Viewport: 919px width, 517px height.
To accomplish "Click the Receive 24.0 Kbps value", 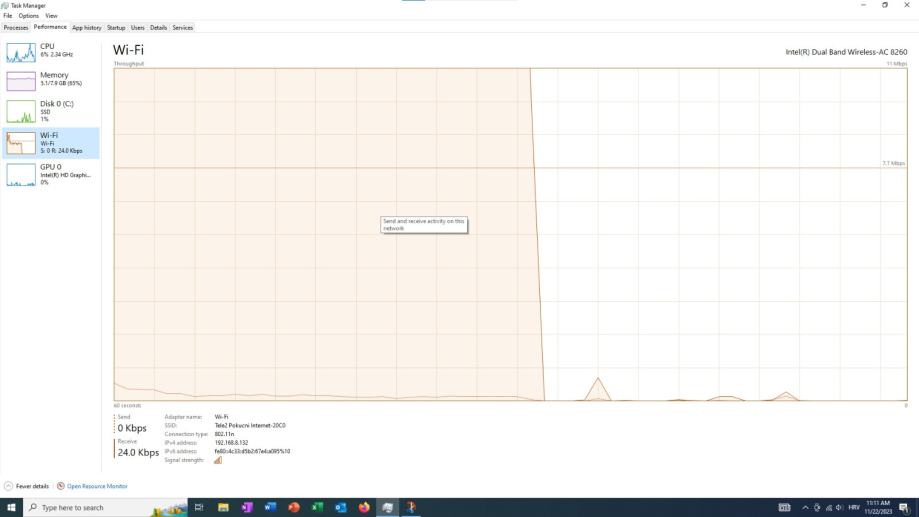I will (138, 453).
